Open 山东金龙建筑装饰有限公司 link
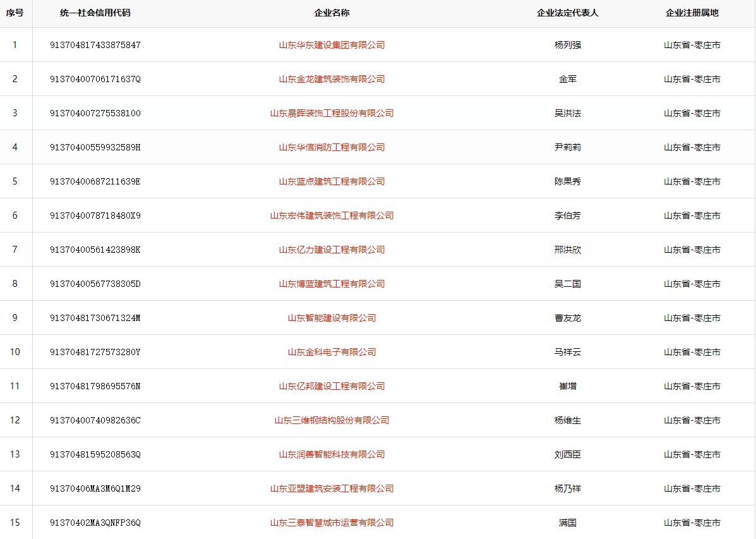 coord(332,79)
